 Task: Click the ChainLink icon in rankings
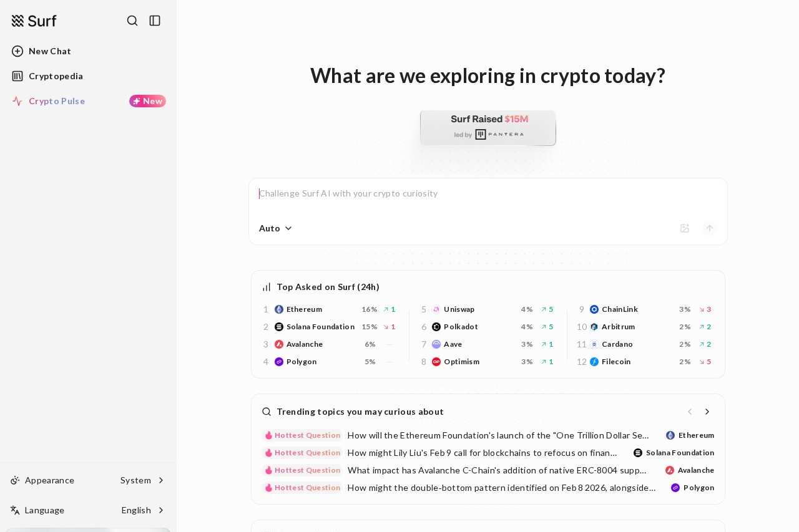tap(594, 309)
